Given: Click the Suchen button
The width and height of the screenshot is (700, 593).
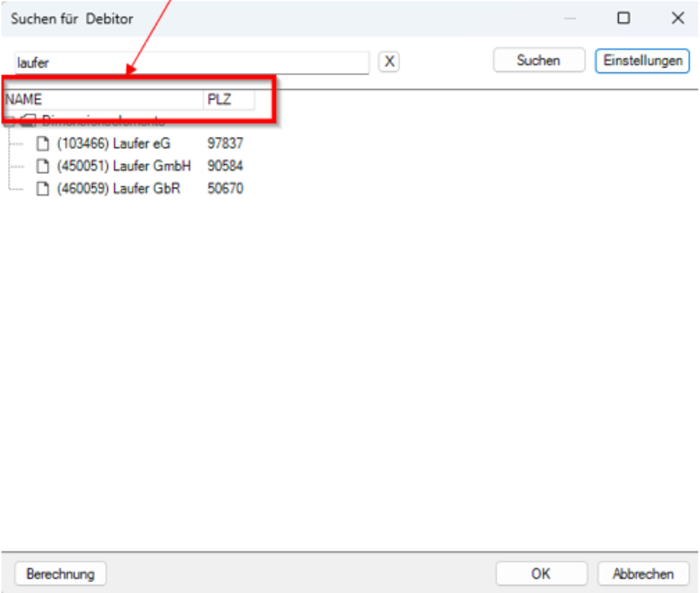Looking at the screenshot, I should (539, 60).
